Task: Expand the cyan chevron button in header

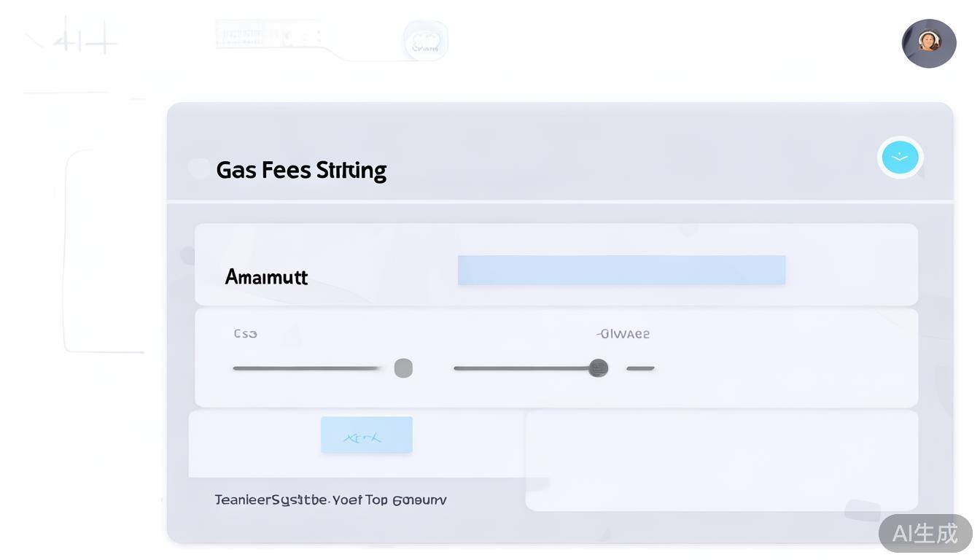Action: (900, 157)
